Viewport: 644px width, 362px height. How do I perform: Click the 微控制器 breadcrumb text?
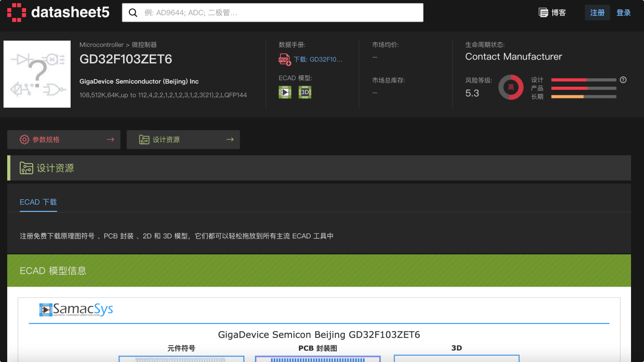144,45
